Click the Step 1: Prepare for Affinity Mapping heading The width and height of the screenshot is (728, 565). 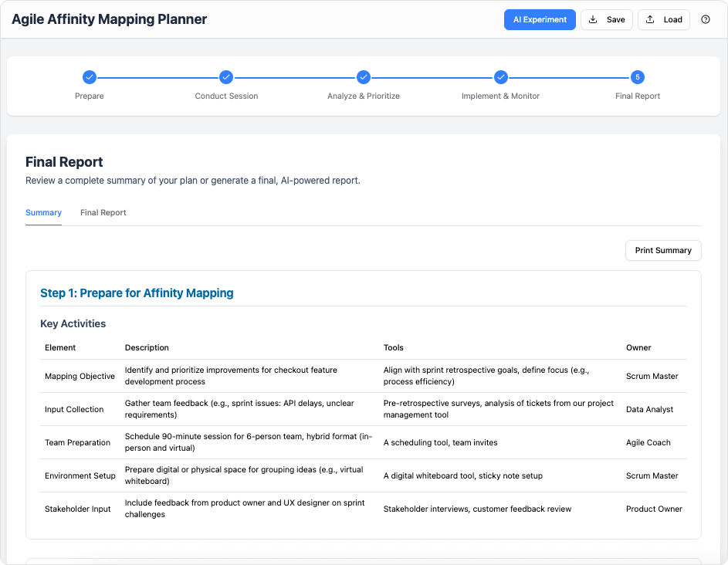click(137, 293)
